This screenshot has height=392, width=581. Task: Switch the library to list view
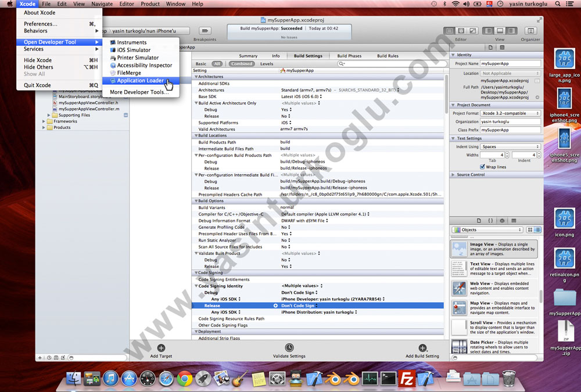tap(537, 230)
